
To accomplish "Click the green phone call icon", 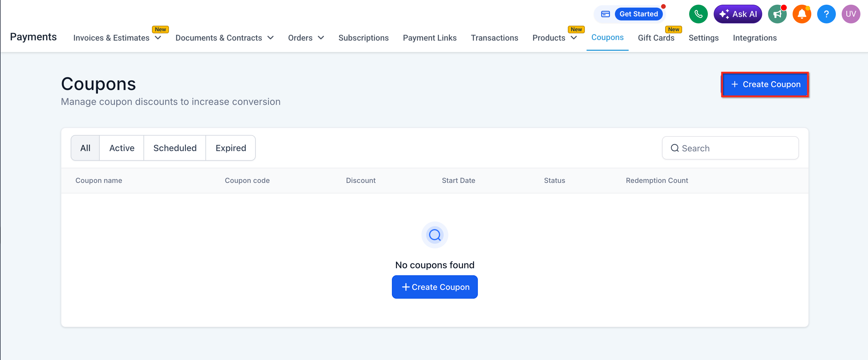I will pyautogui.click(x=698, y=14).
